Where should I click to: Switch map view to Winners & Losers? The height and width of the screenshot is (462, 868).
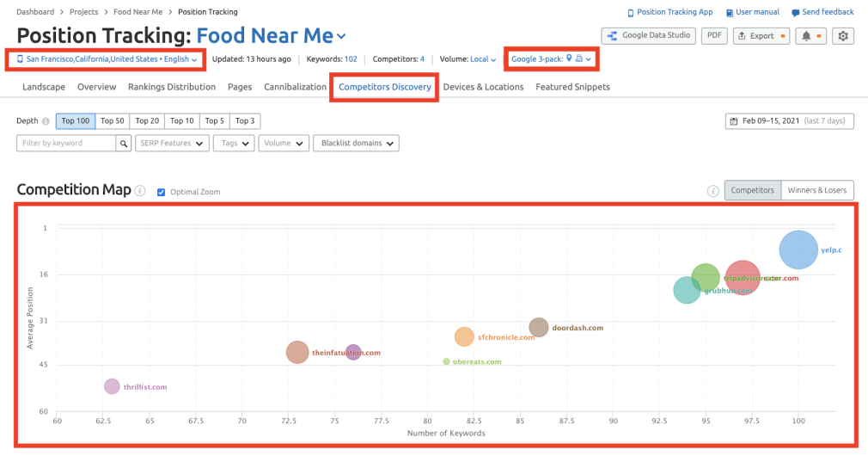(817, 190)
